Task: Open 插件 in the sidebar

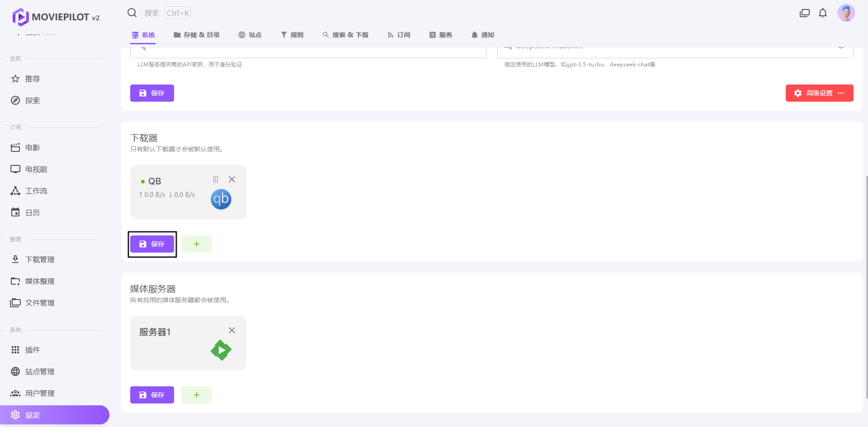Action: (33, 350)
